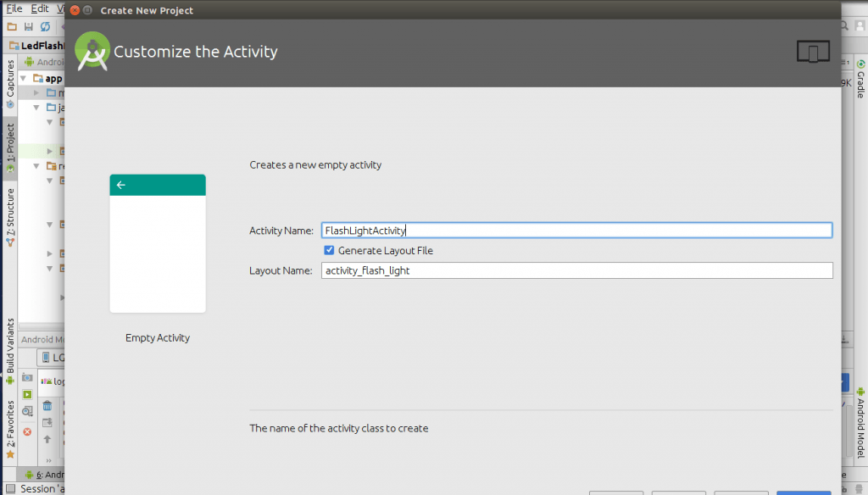Open the File menu
This screenshot has width=868, height=495.
[14, 8]
